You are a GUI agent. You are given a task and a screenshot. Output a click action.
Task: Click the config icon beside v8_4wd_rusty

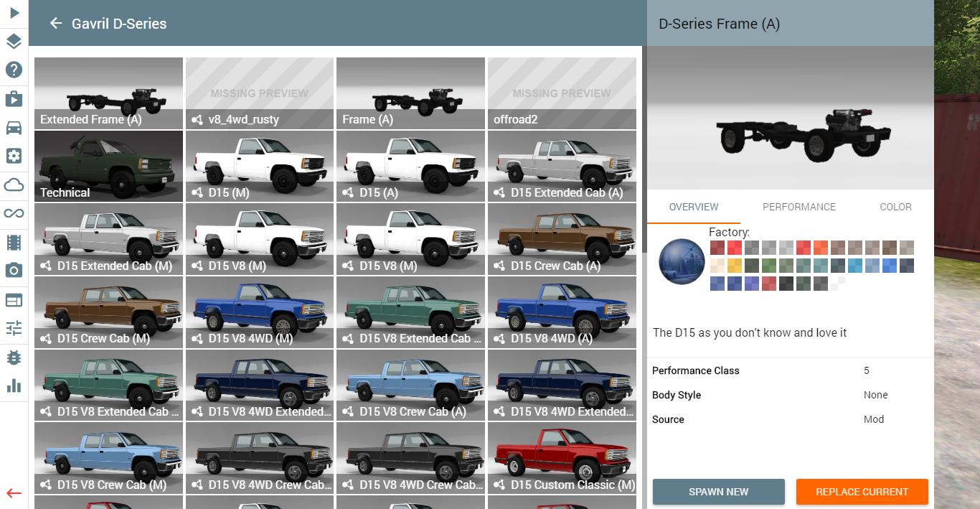197,120
